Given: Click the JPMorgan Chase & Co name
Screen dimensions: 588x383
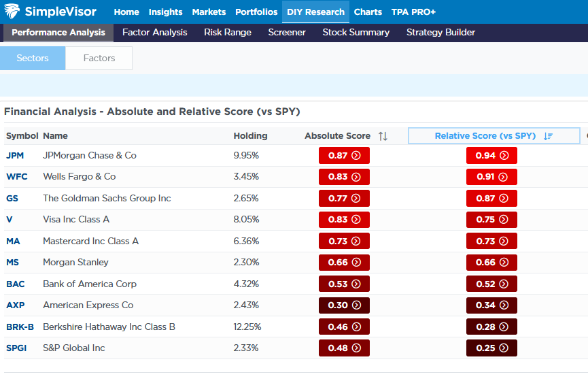Looking at the screenshot, I should coord(90,155).
